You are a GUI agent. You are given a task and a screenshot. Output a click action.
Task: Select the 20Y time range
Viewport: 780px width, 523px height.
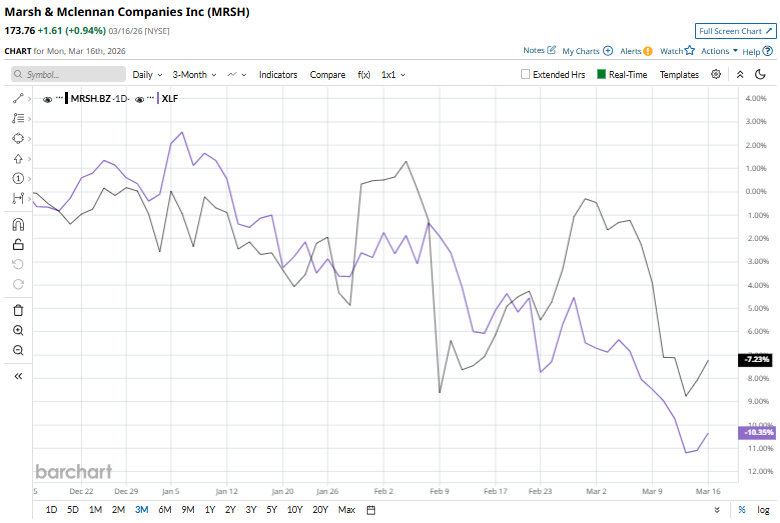320,510
